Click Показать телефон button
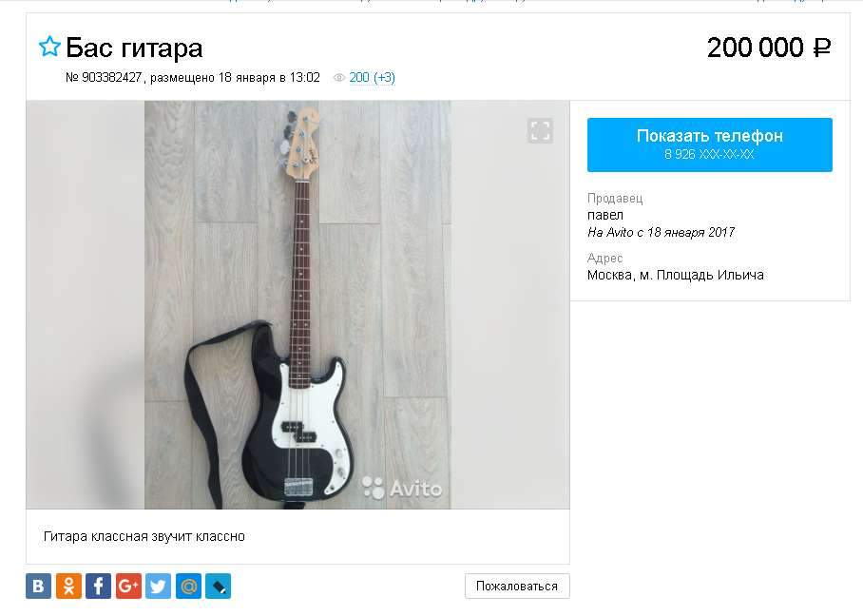863x616 pixels. coord(709,144)
